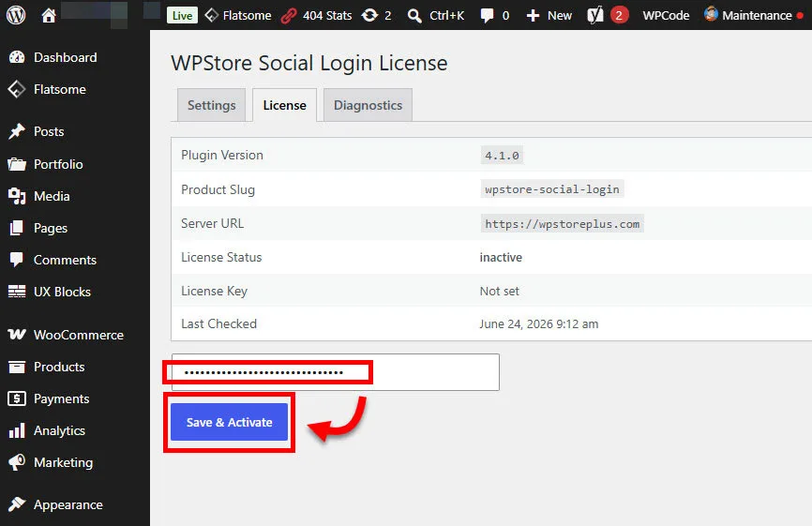Click the Products archive icon

pyautogui.click(x=17, y=367)
